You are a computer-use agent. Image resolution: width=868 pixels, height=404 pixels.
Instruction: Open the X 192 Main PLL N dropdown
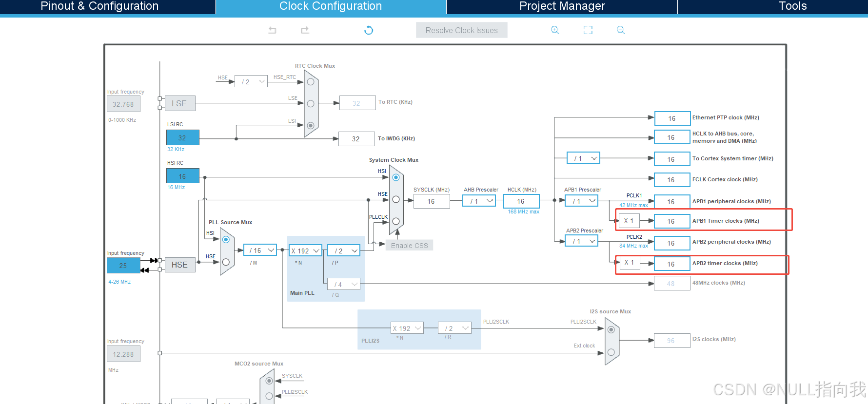pyautogui.click(x=305, y=250)
